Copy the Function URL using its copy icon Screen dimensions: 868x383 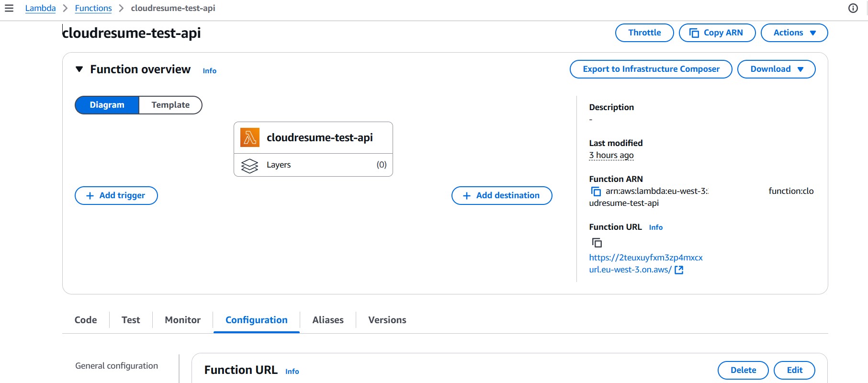click(597, 243)
